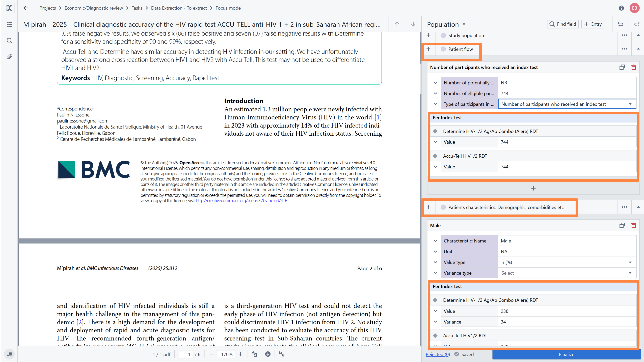Screen dimensions: 644x362
Task: Open the creativecommons.org licence link
Action: pos(241,200)
